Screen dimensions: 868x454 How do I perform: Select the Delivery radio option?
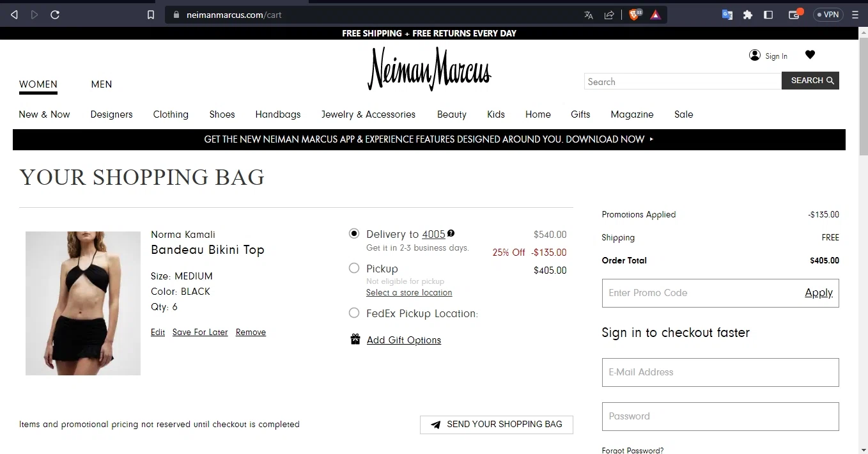click(354, 233)
